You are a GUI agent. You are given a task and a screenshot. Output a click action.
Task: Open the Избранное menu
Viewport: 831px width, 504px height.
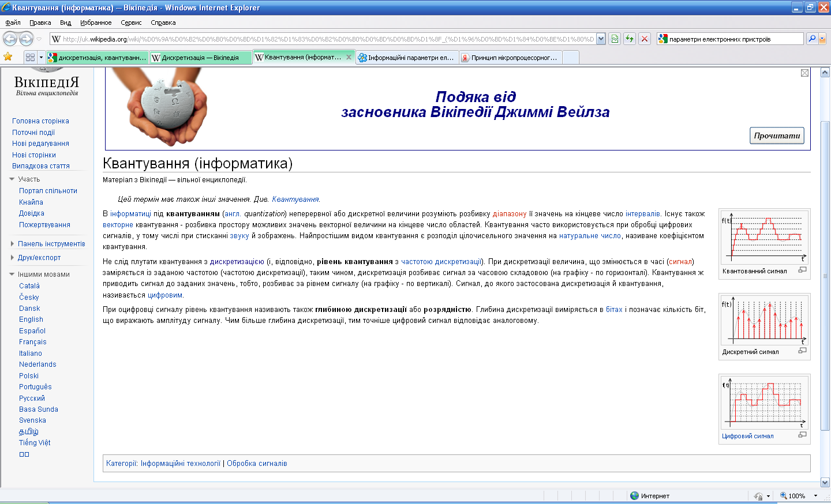[96, 22]
